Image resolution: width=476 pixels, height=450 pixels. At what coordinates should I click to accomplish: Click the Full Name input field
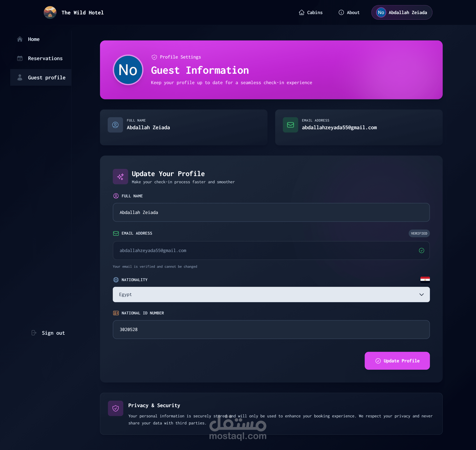[271, 212]
